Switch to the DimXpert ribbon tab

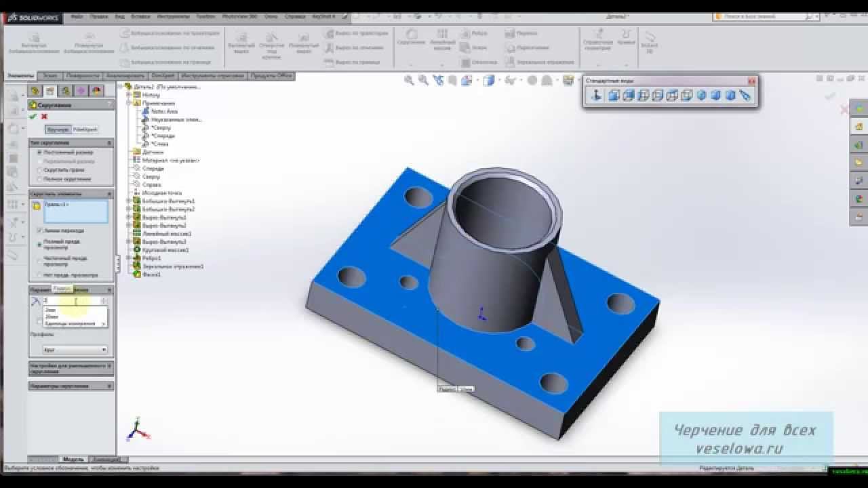pos(162,76)
